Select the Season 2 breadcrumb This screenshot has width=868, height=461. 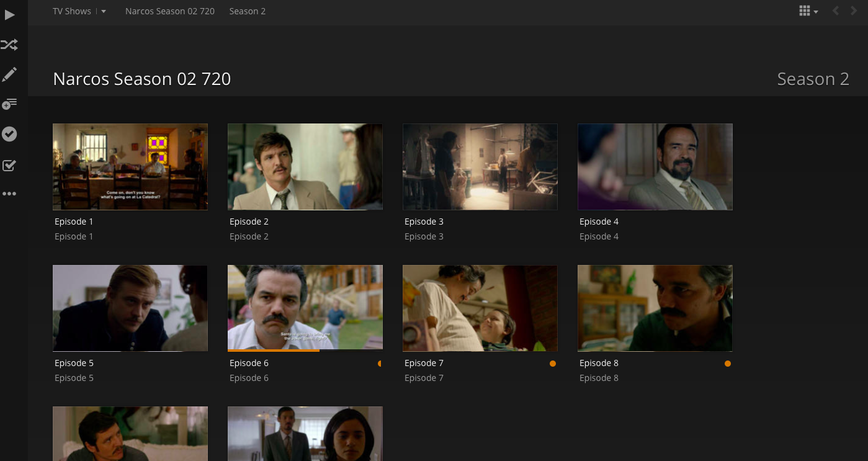pyautogui.click(x=248, y=11)
